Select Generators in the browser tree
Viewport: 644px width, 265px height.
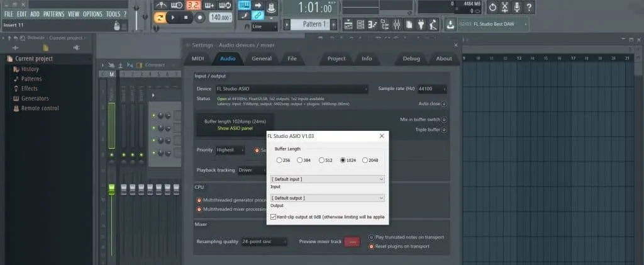pyautogui.click(x=35, y=98)
